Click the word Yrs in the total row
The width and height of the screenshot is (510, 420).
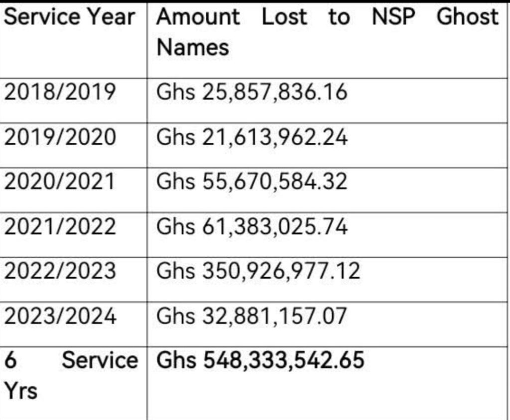click(x=21, y=391)
